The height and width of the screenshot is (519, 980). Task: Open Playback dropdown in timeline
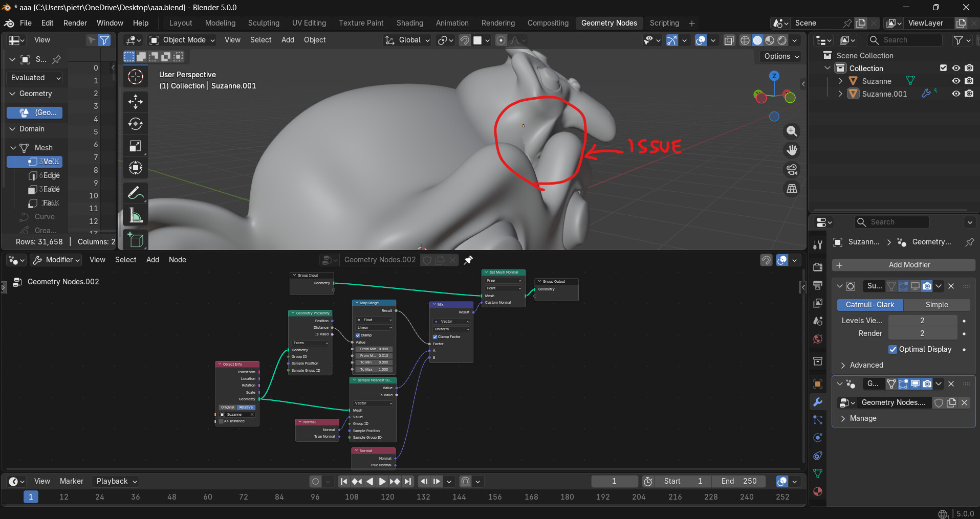point(117,481)
